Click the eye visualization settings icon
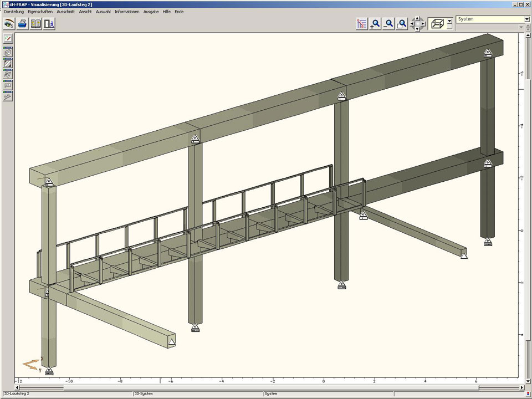The width and height of the screenshot is (532, 399). pyautogui.click(x=9, y=24)
